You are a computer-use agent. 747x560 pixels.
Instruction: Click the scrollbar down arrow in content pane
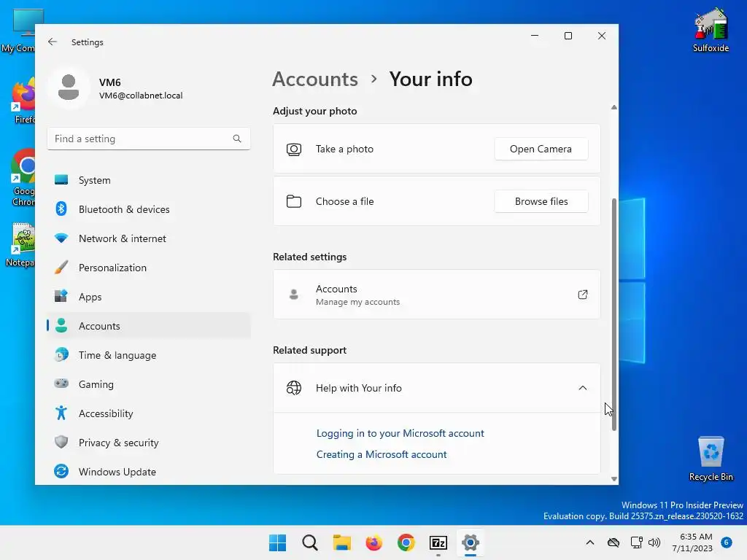pos(614,479)
